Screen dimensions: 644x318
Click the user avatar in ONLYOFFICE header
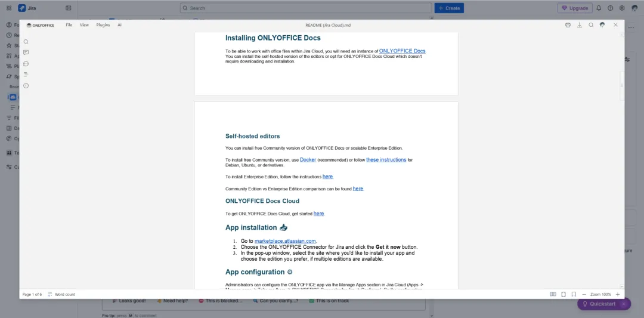[x=602, y=25]
